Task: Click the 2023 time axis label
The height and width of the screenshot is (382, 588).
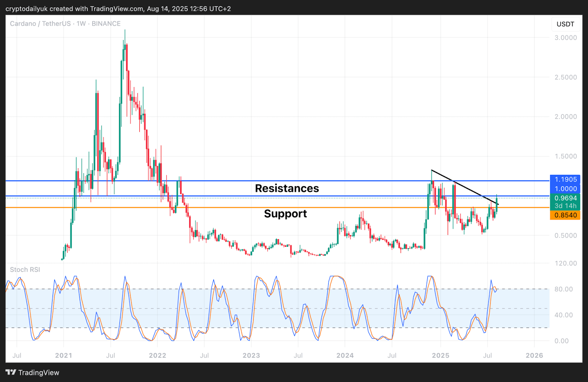Action: (251, 356)
